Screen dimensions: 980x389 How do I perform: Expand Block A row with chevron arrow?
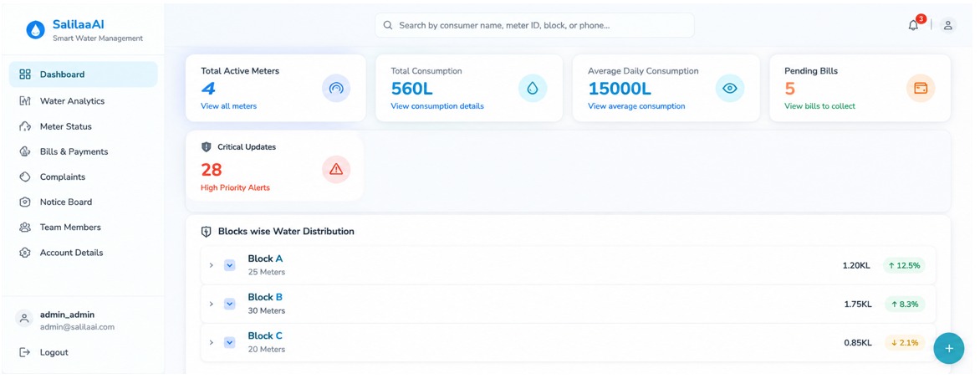click(212, 265)
